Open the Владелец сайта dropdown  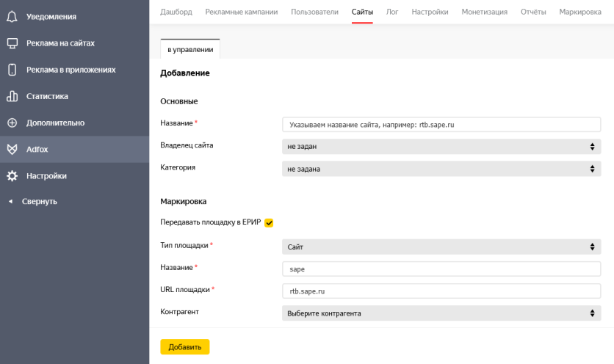tap(441, 146)
